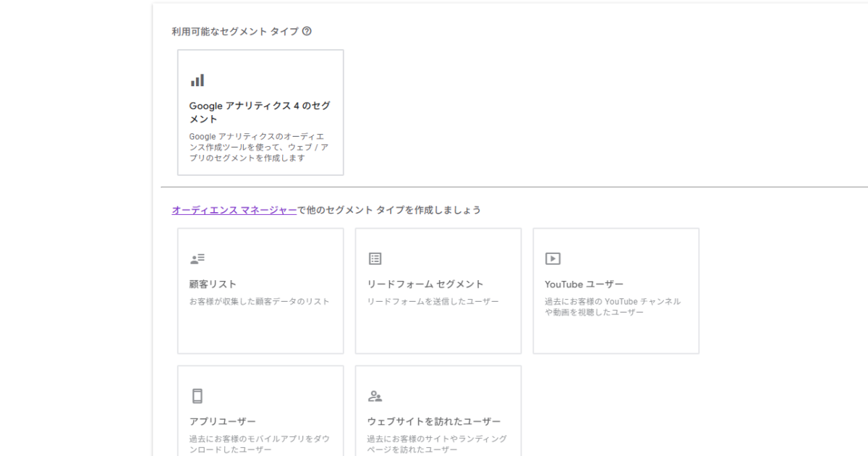Select the アプリユーザー mobile phone icon
The image size is (868, 456).
pyautogui.click(x=197, y=396)
